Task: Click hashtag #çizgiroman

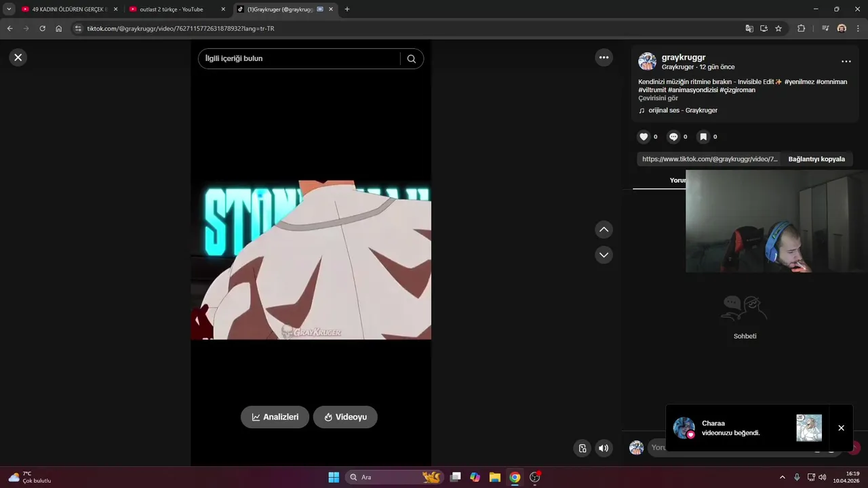Action: (x=737, y=90)
